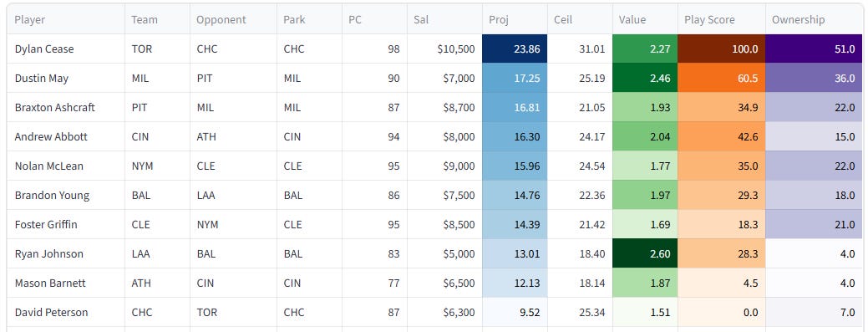Viewport: 868px width, 332px height.
Task: Click Dylan Cease's 23.86 projection cell
Action: coord(515,49)
